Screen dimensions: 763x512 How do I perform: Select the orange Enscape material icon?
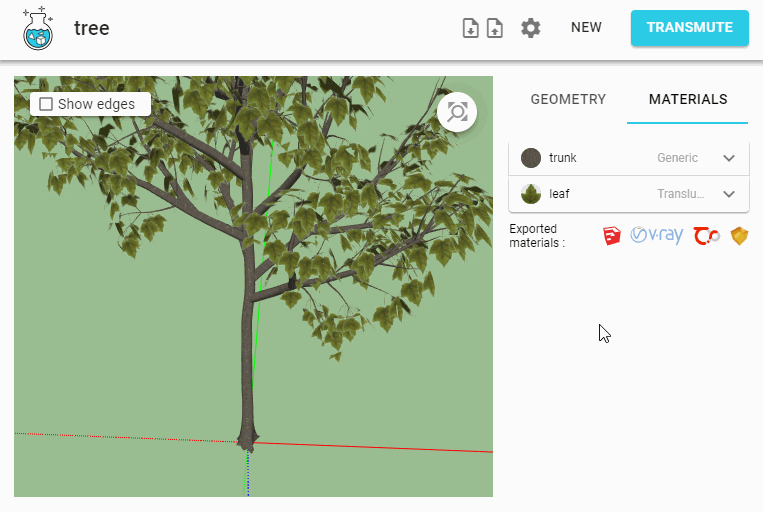coord(739,236)
